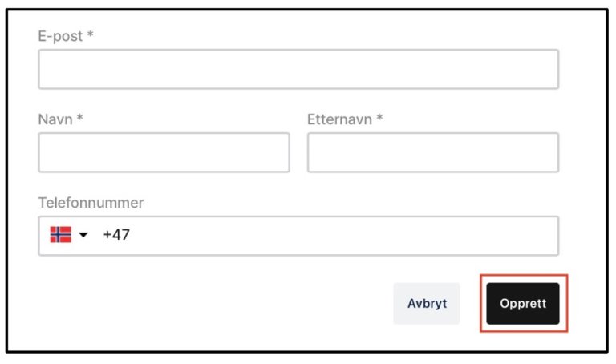Image resolution: width=616 pixels, height=364 pixels.
Task: Click the black Opprett button
Action: 522,304
